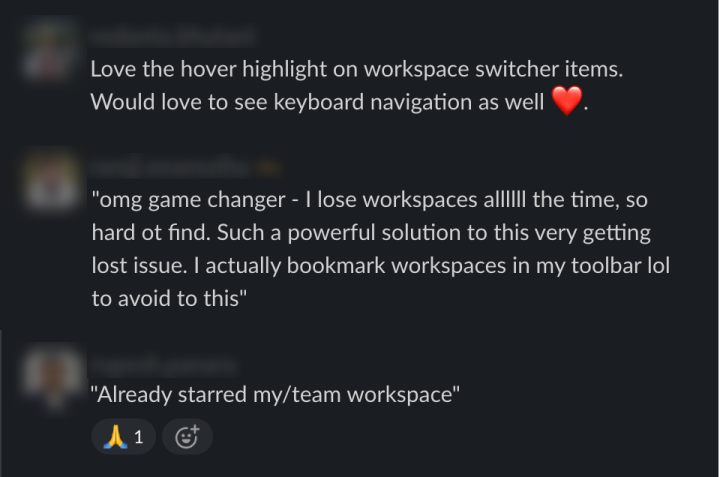
Task: Click the "Love the hover highlight" message line
Action: (x=363, y=70)
